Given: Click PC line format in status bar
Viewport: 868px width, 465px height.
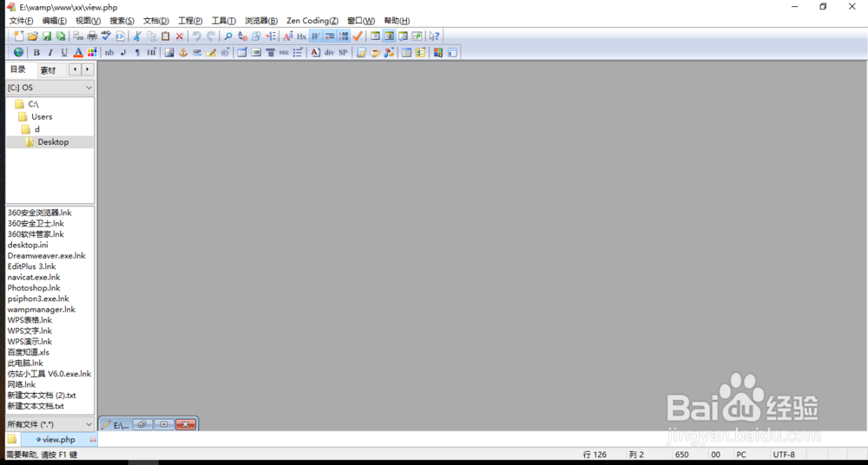Looking at the screenshot, I should pos(741,455).
